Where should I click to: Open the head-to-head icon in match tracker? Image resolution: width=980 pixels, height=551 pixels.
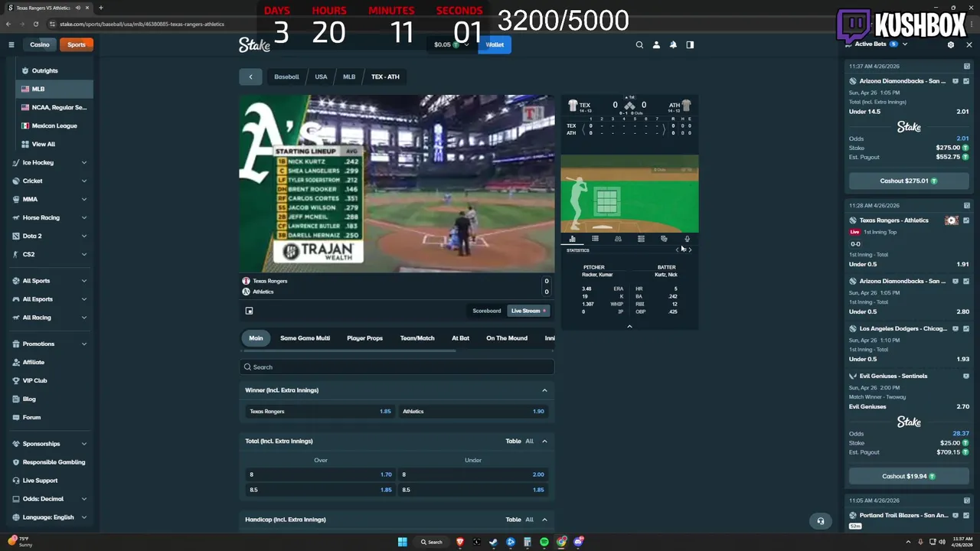664,239
